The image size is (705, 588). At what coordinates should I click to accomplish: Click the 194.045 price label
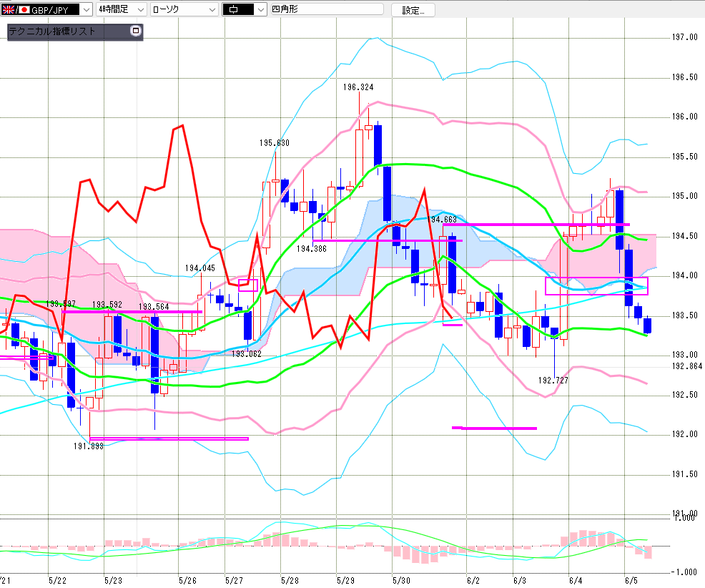(x=200, y=268)
